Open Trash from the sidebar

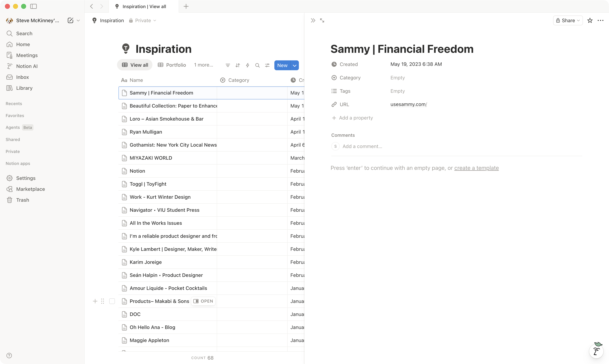[23, 200]
